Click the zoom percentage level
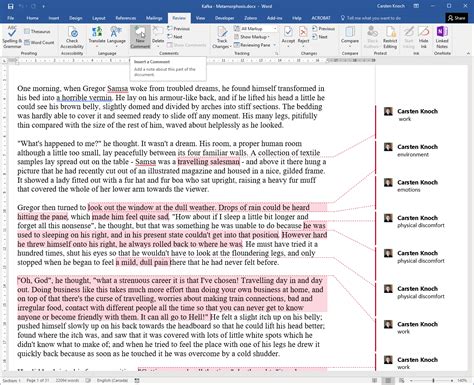The width and height of the screenshot is (474, 385). point(462,380)
